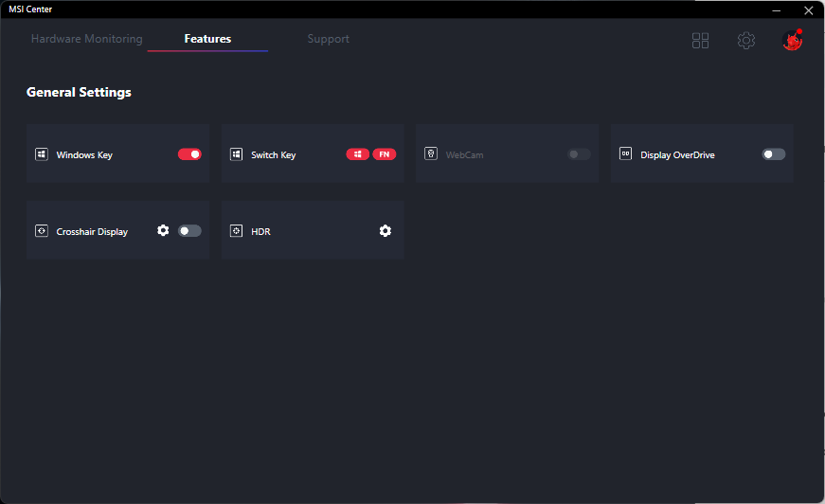Open the Hardware Monitoring tab
This screenshot has height=504, width=825.
(x=87, y=39)
